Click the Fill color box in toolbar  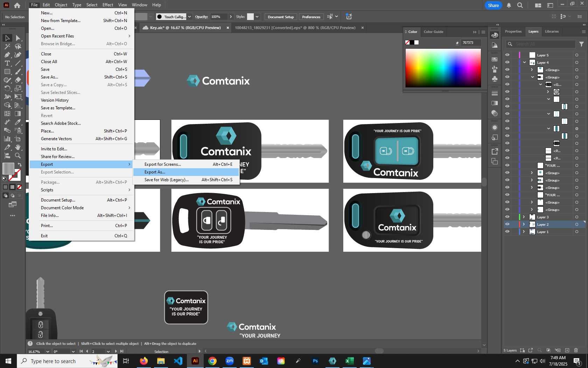pyautogui.click(x=8, y=168)
